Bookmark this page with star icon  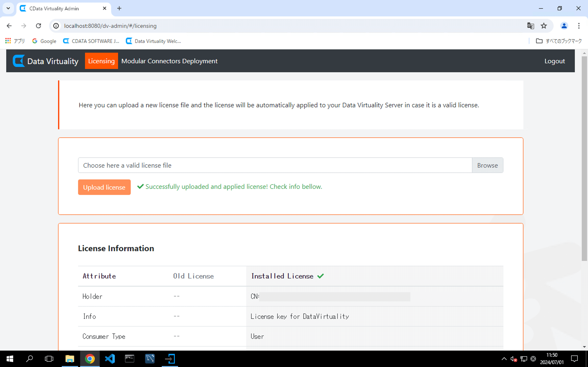[544, 26]
